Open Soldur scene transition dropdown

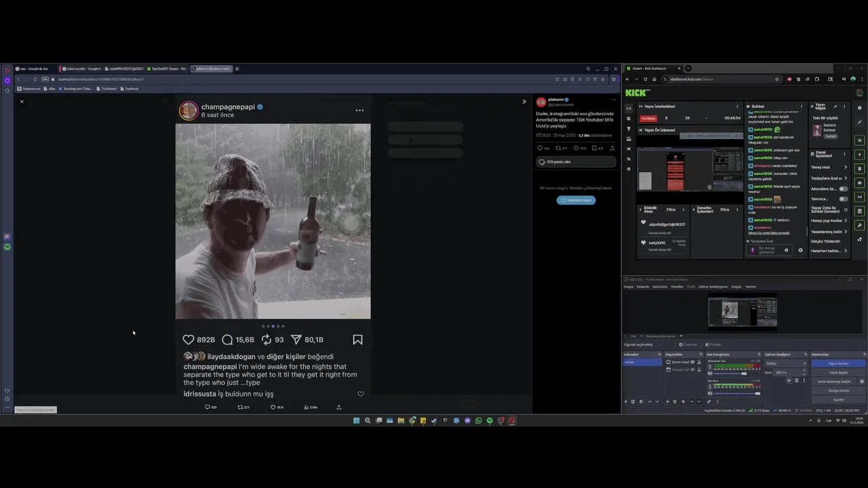coord(785,363)
